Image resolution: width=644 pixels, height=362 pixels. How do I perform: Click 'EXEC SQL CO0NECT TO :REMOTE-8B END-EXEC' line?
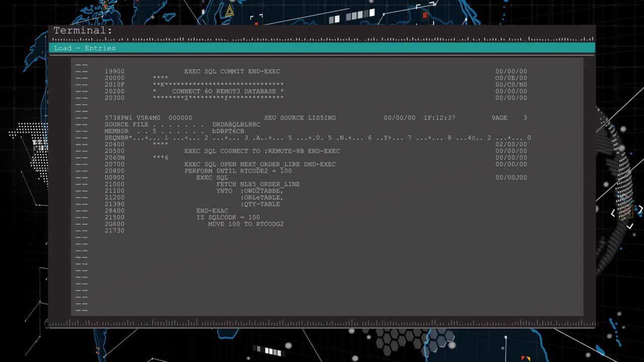(262, 151)
